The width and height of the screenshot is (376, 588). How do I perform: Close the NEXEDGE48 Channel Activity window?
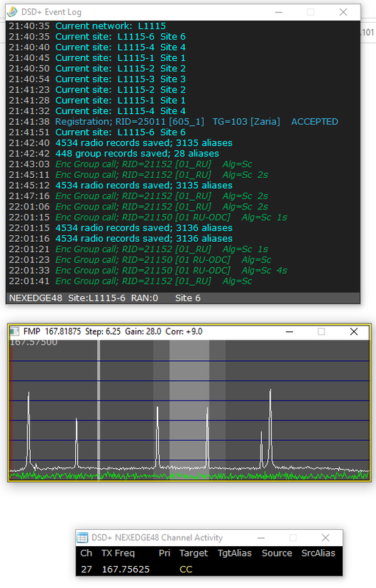tap(325, 538)
